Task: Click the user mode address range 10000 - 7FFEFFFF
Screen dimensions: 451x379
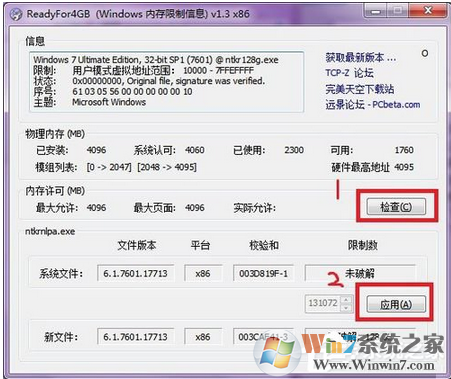Action: click(218, 70)
